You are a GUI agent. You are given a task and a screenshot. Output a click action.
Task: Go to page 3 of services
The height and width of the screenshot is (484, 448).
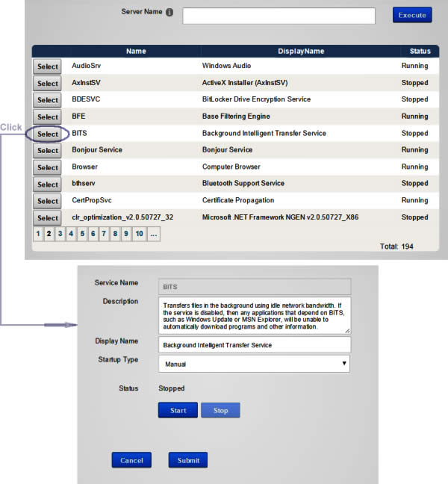(60, 234)
